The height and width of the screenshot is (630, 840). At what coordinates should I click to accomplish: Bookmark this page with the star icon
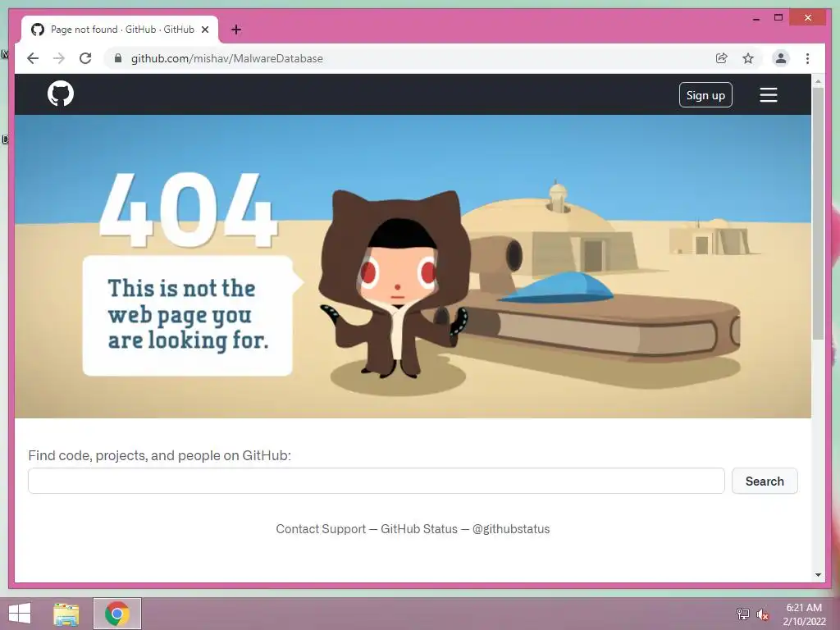(748, 58)
